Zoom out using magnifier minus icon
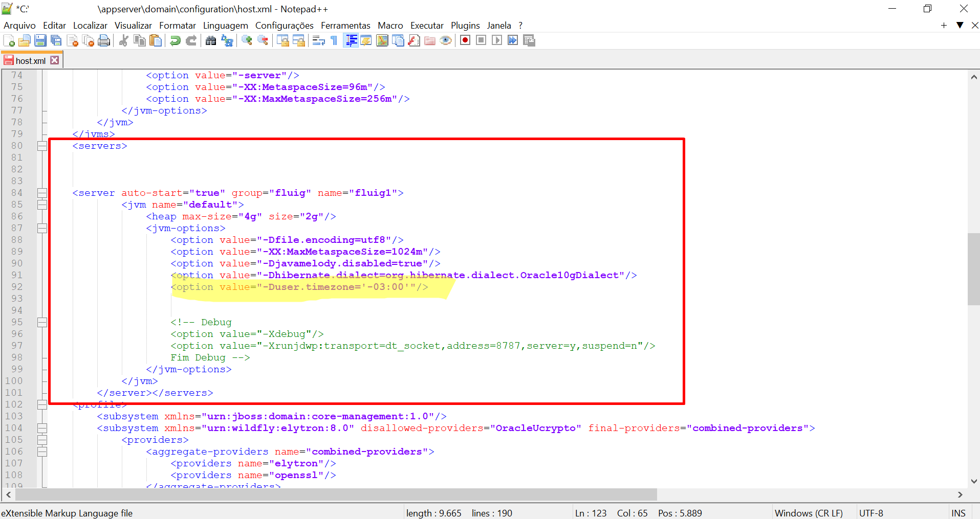Viewport: 980px width, 519px height. 263,40
